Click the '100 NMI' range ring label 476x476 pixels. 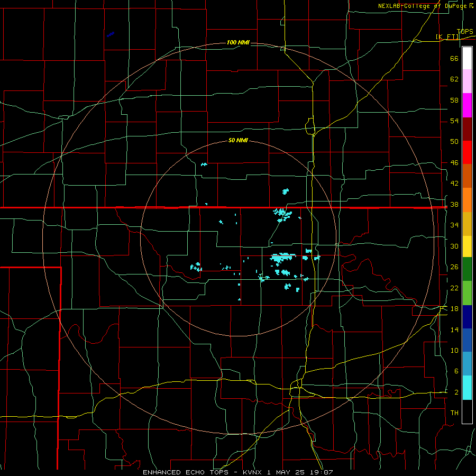point(238,42)
